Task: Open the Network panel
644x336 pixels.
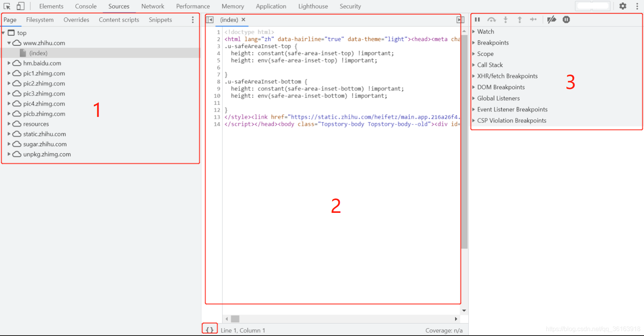Action: (153, 6)
